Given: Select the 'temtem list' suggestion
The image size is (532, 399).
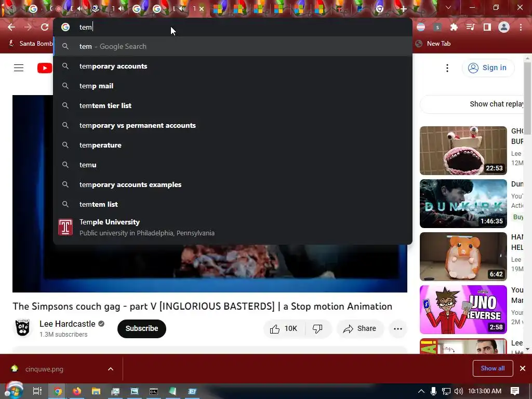Looking at the screenshot, I should click(x=232, y=204).
